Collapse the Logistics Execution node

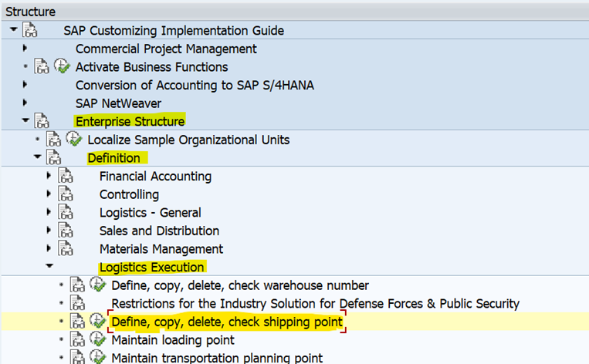click(x=49, y=267)
